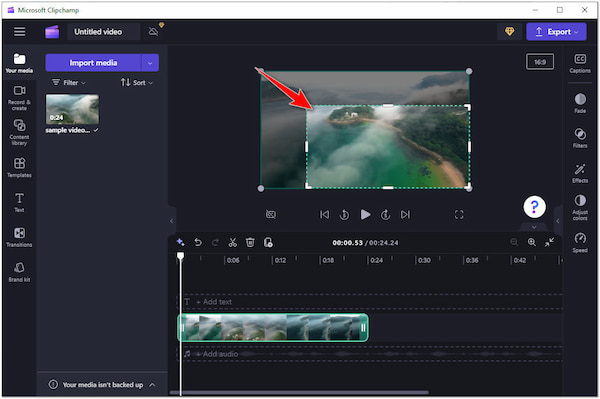Expand the Import media dropdown arrow

[150, 63]
